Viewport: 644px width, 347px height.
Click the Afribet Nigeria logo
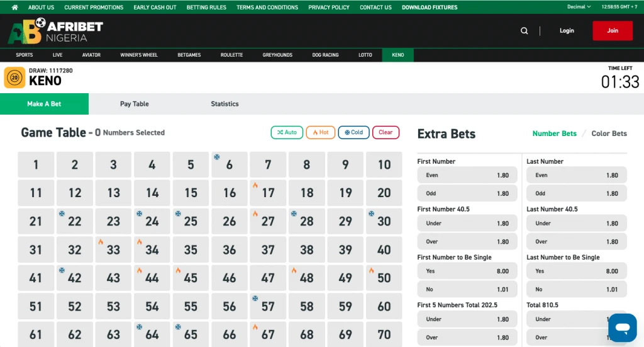pos(55,31)
